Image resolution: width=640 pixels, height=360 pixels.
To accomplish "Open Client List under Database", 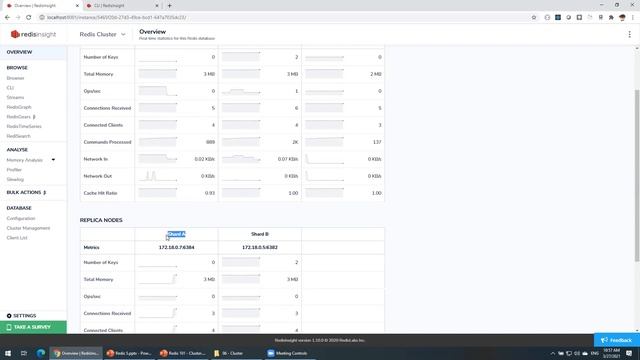I will point(17,238).
